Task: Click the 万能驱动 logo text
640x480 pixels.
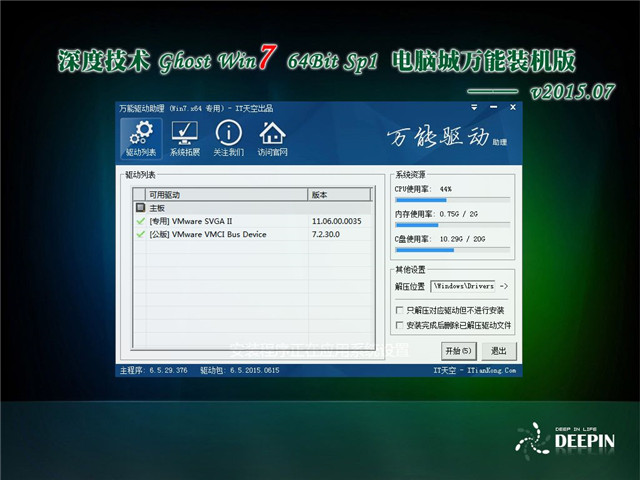Action: point(447,137)
